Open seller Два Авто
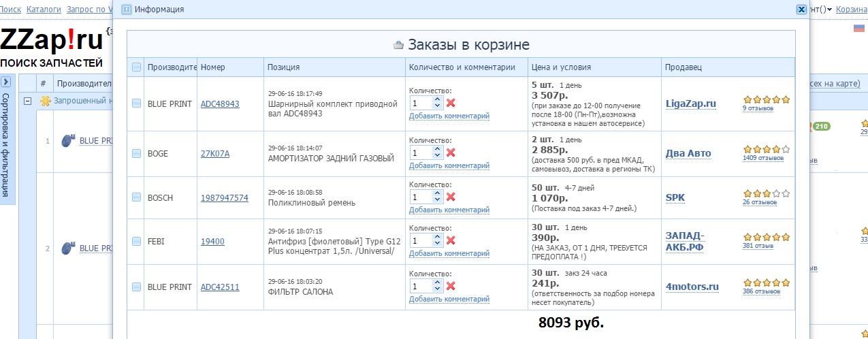Viewport: 868px width, 339px height. point(688,153)
